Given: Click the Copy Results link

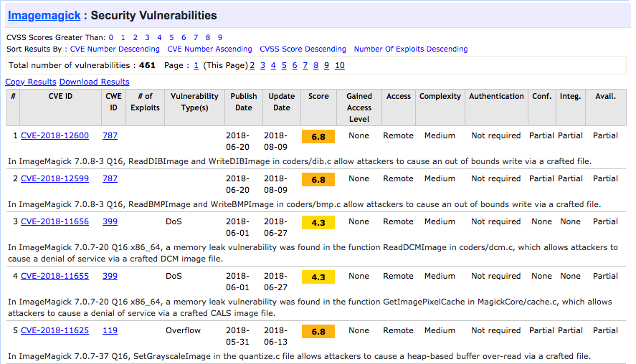Looking at the screenshot, I should (31, 82).
